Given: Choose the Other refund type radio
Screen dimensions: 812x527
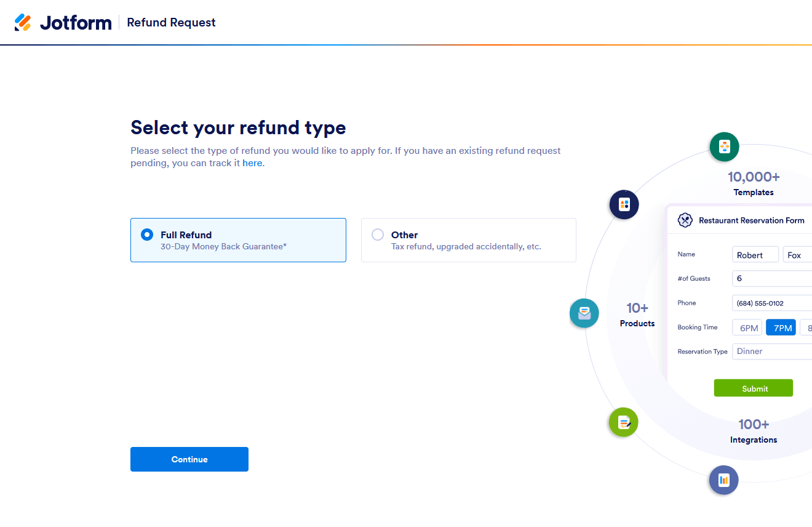Looking at the screenshot, I should coord(378,235).
